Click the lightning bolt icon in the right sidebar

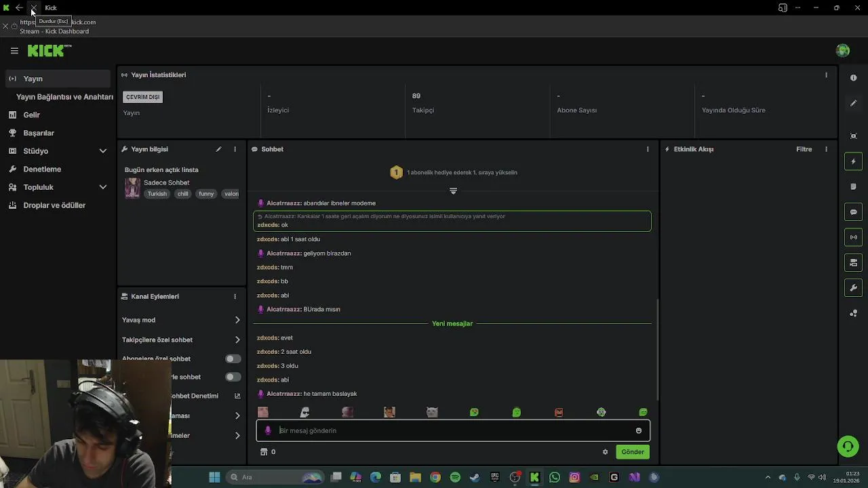[x=853, y=161]
